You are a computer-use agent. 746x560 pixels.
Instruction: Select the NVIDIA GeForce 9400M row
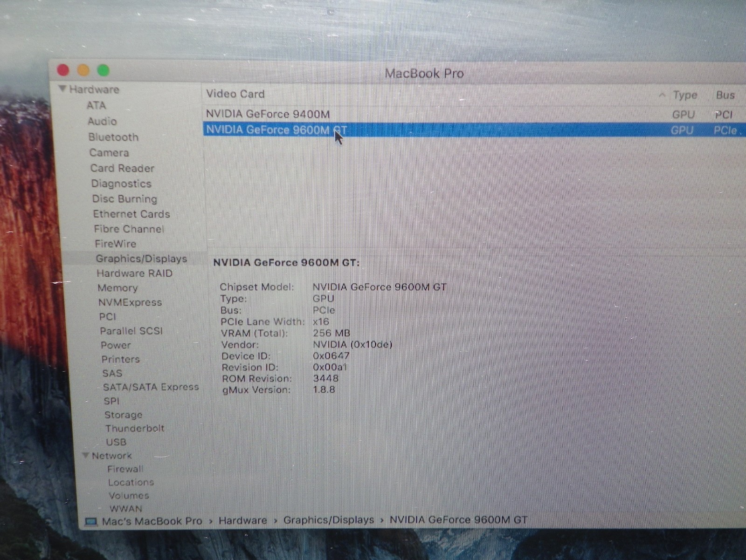[x=473, y=114]
